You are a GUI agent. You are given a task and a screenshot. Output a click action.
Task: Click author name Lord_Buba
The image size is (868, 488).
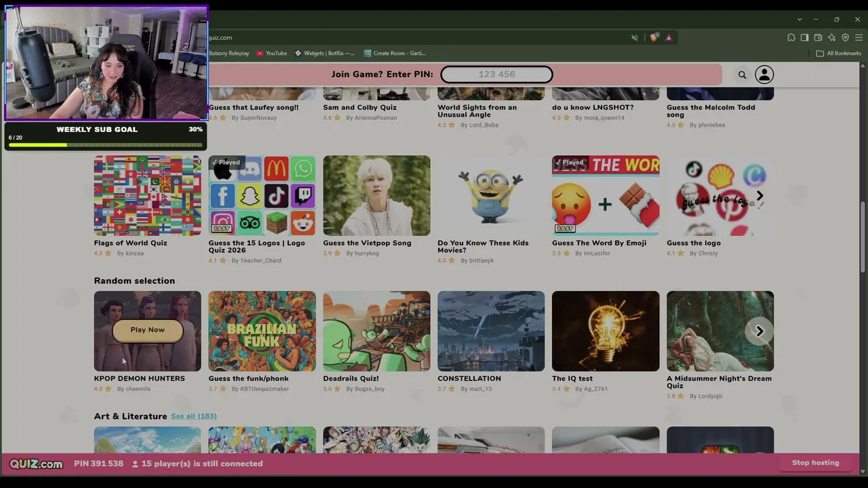pos(484,125)
